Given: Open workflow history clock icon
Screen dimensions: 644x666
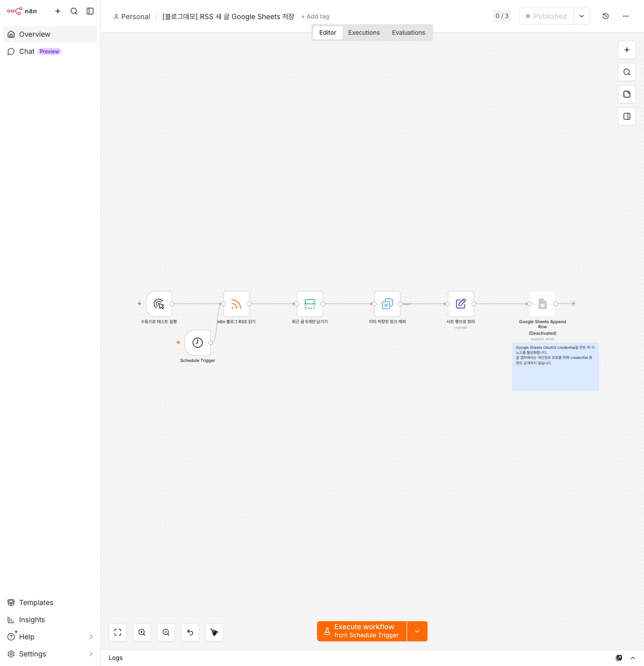Looking at the screenshot, I should pos(606,16).
